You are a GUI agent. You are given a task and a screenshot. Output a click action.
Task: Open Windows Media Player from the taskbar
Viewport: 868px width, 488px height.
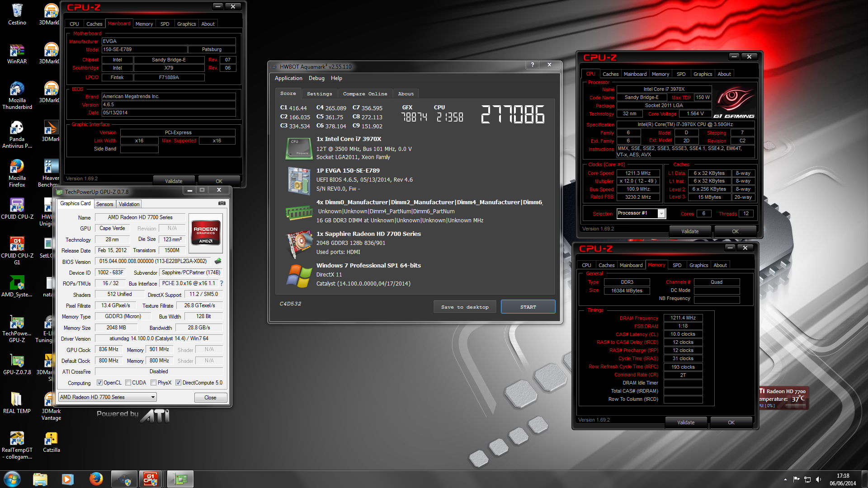tap(68, 479)
